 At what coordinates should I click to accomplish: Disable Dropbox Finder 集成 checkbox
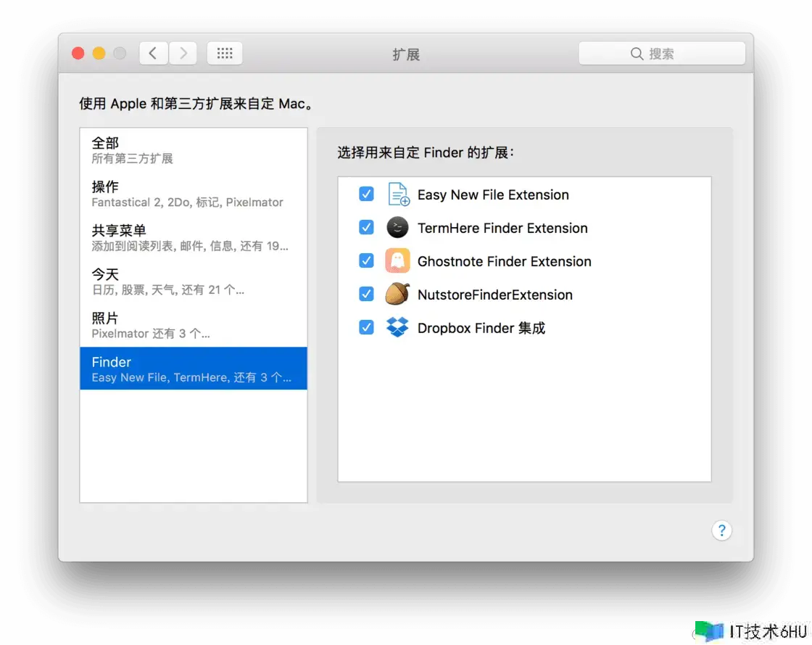(x=366, y=328)
